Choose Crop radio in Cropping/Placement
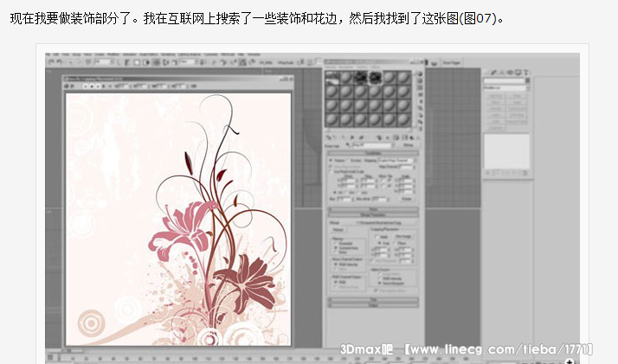618x364 pixels. click(x=380, y=243)
